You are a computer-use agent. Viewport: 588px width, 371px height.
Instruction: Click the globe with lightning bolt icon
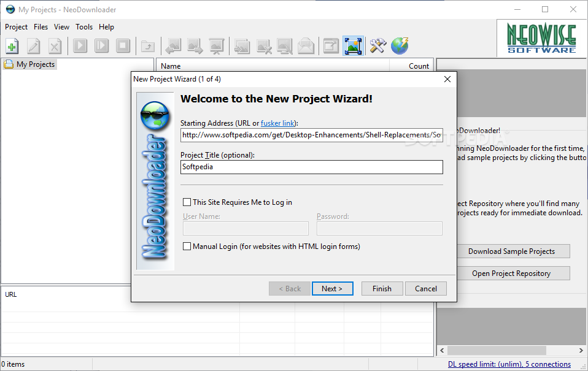click(x=400, y=46)
